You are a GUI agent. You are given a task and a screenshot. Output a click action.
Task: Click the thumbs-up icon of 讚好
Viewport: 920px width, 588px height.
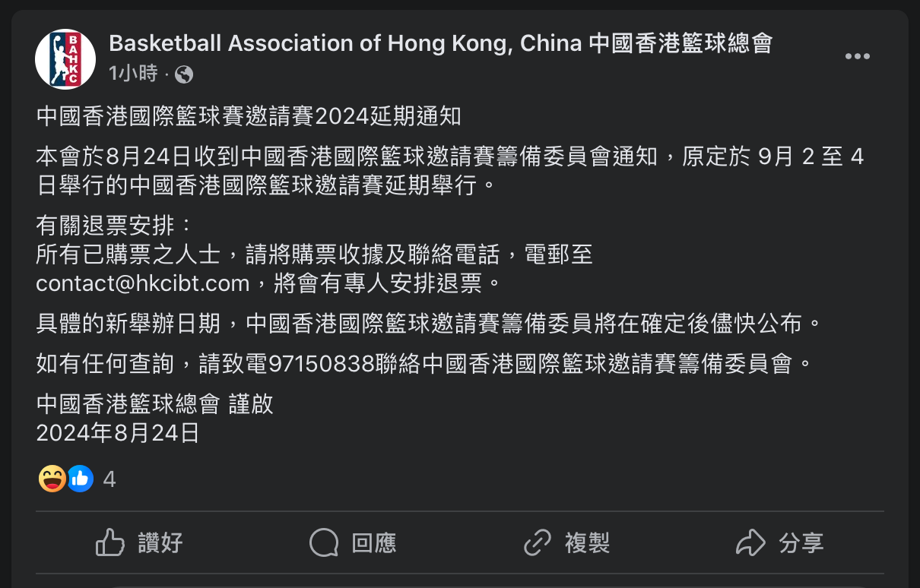click(x=110, y=543)
